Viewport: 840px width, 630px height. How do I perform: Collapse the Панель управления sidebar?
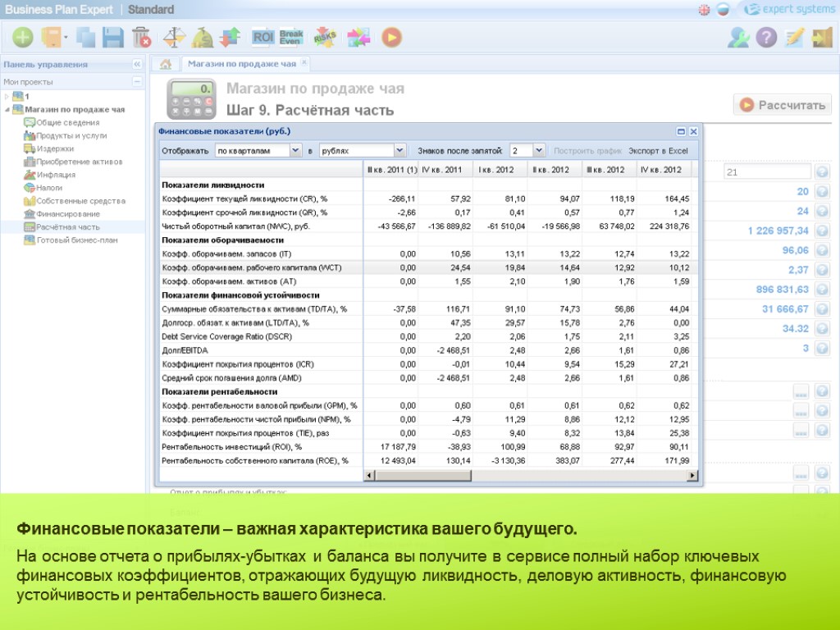[x=137, y=64]
